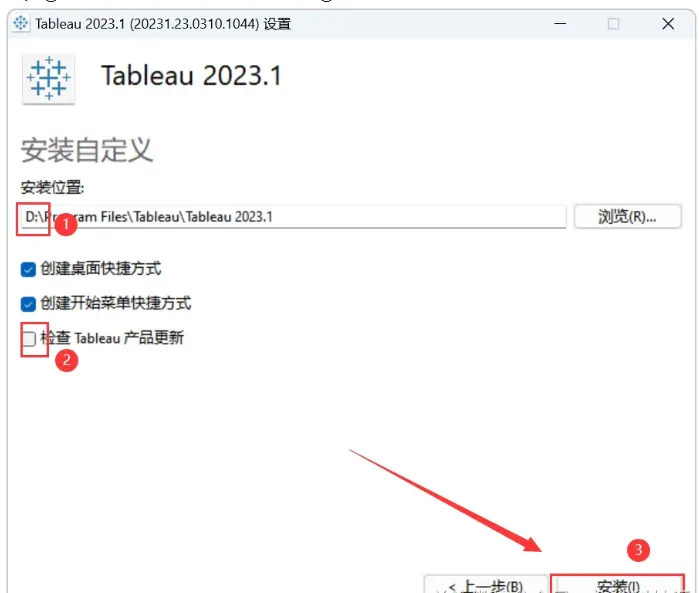Click the disabled maximize window button
Screen dimensions: 699x593
click(x=613, y=24)
